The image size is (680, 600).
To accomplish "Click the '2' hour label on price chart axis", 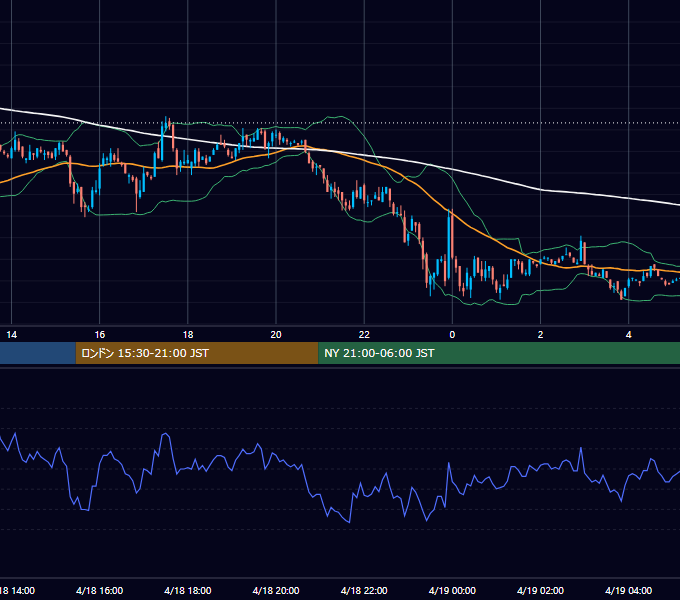I will pyautogui.click(x=540, y=335).
